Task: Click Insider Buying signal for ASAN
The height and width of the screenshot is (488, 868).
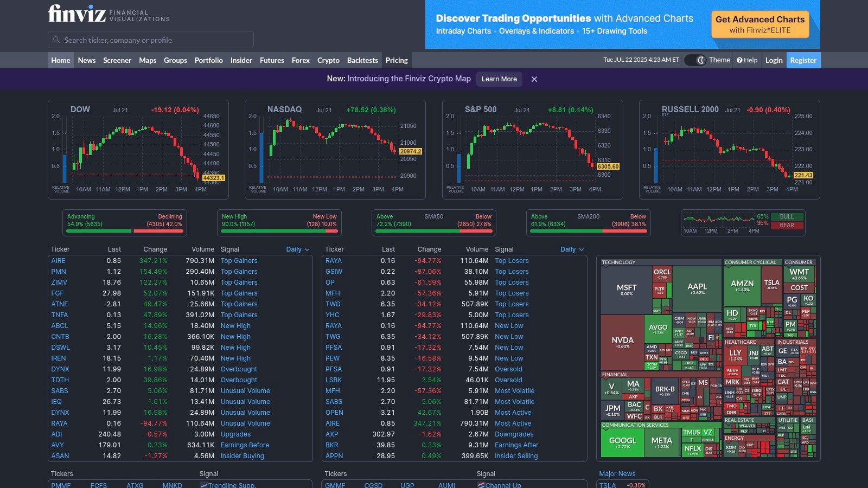Action: 242,456
